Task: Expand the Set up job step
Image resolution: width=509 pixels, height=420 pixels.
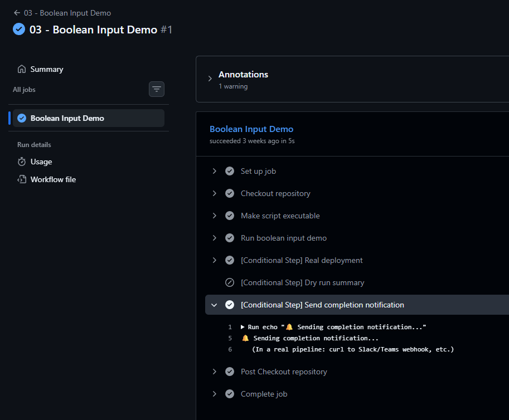Action: 214,171
